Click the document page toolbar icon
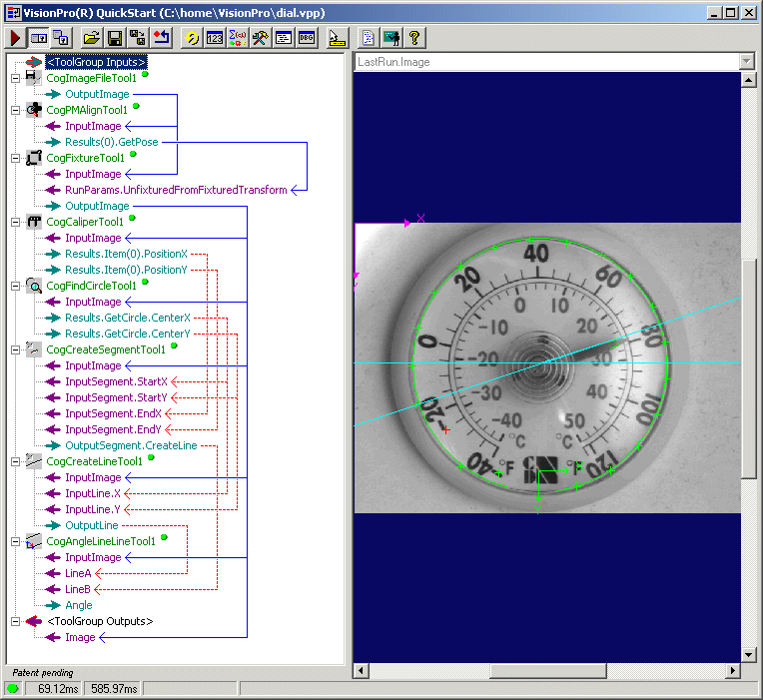Screen dimensions: 763x700 click(x=369, y=38)
